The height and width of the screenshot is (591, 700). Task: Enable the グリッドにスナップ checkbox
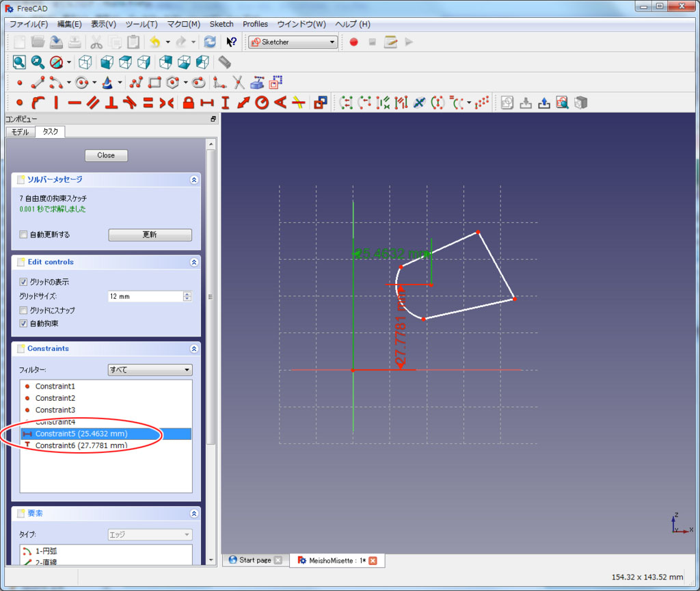point(23,310)
